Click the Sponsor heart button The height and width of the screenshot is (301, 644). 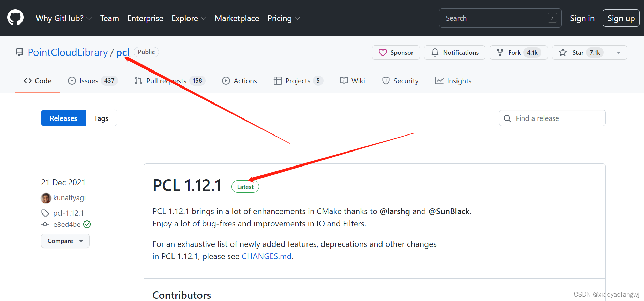[x=396, y=52]
